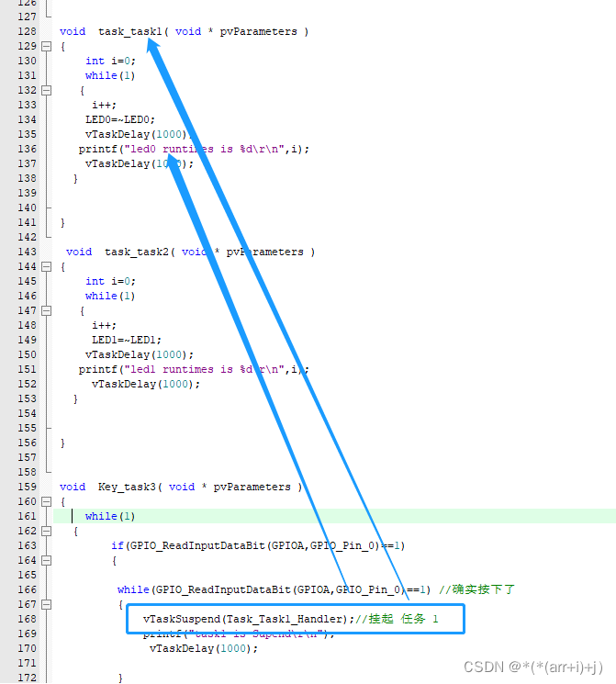The image size is (616, 684).
Task: Click the vTaskDelay(1000) call on line 135
Action: [140, 134]
